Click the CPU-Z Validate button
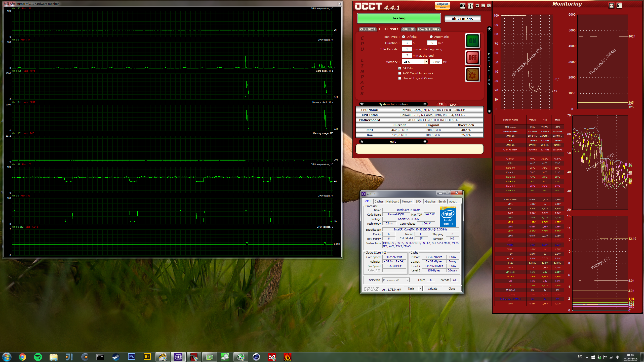 432,289
